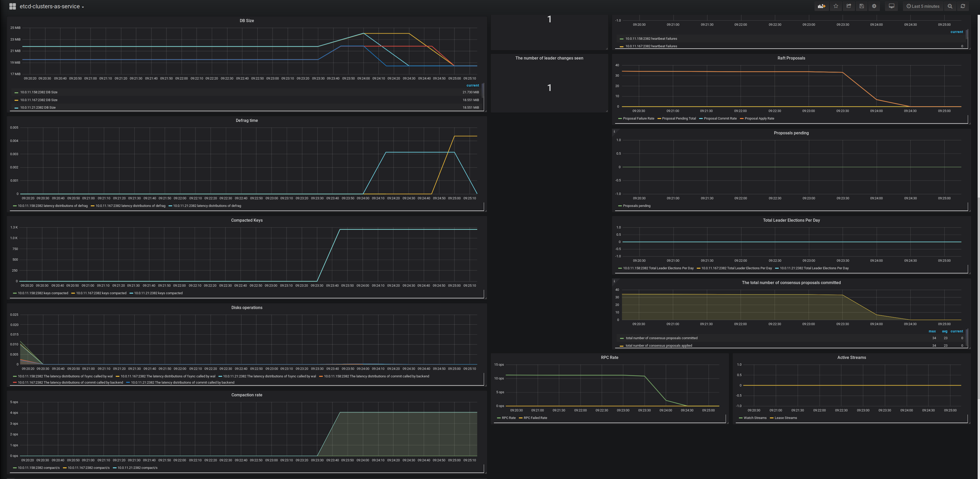980x479 pixels.
Task: Open the Last 5 minutes time picker
Action: (923, 6)
